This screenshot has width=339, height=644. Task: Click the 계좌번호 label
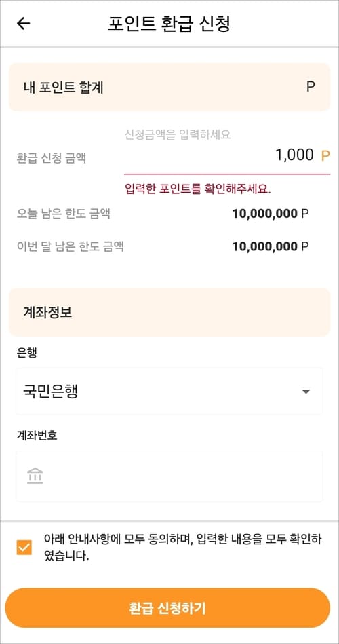37,436
